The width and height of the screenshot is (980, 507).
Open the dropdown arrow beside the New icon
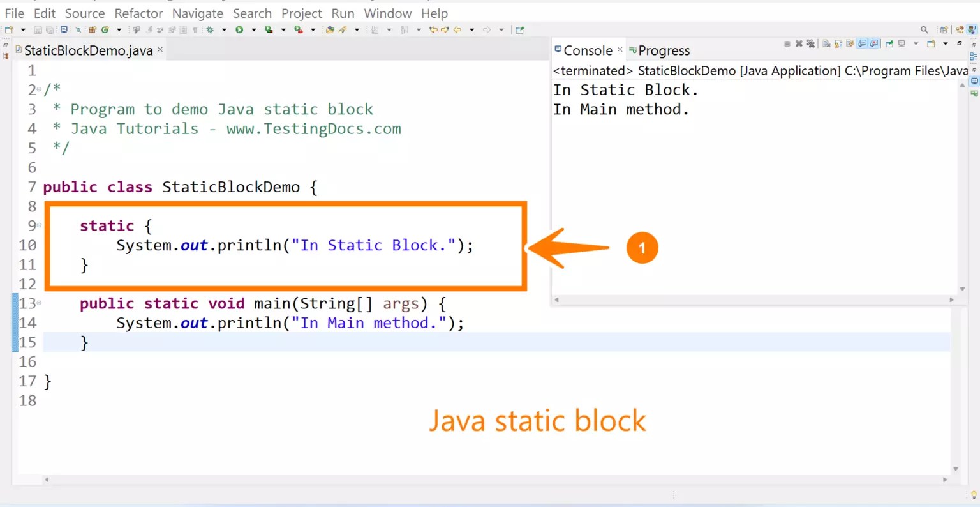pyautogui.click(x=23, y=29)
